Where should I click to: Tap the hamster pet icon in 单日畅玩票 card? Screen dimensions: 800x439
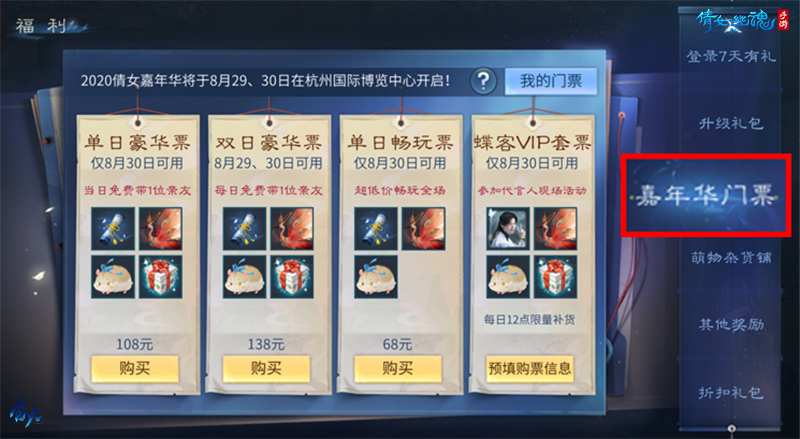pyautogui.click(x=376, y=277)
